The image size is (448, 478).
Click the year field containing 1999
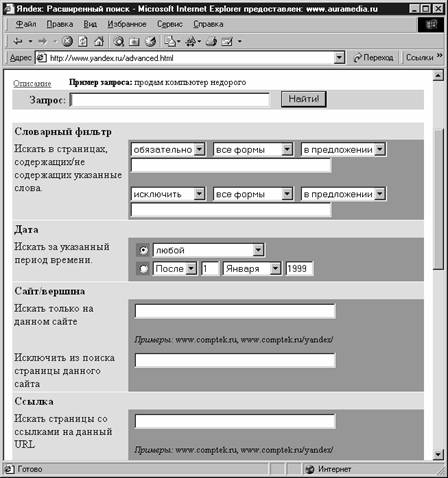pos(299,268)
